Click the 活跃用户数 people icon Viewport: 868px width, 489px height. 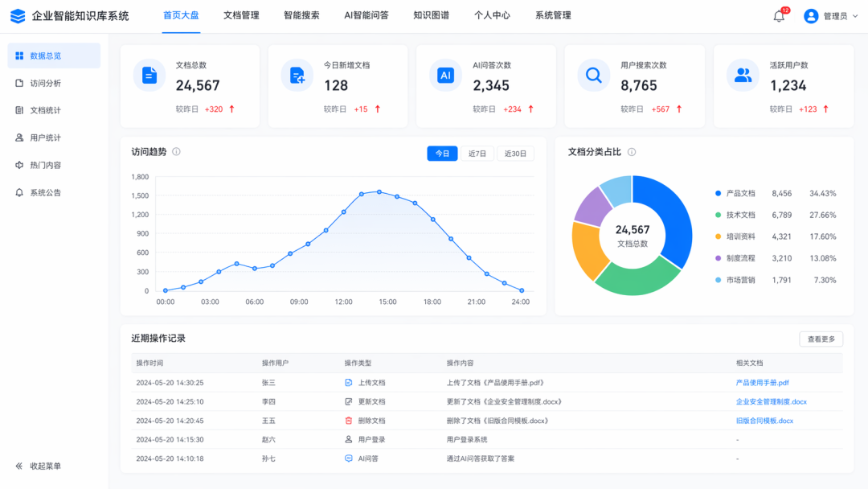743,75
